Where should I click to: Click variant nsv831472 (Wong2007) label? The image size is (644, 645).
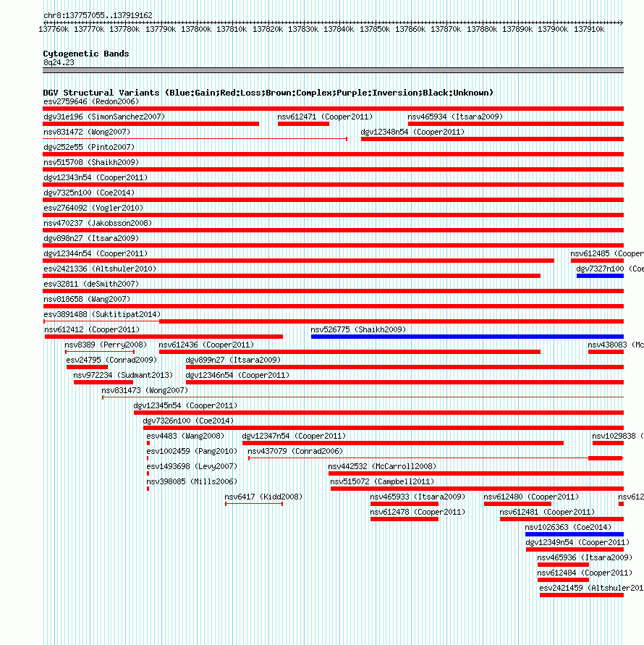[87, 132]
